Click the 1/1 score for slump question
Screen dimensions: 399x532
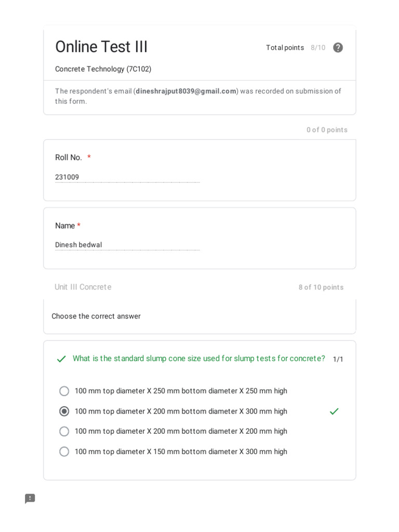pyautogui.click(x=338, y=359)
